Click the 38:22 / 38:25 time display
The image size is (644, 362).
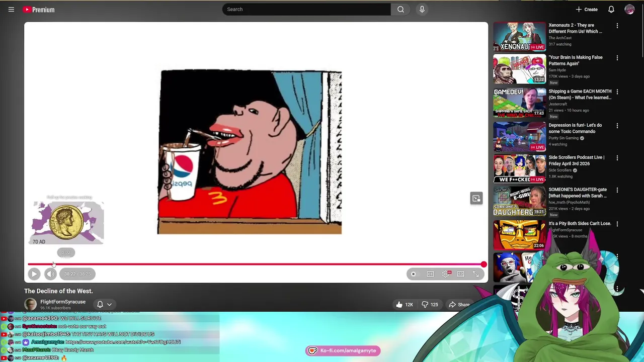tap(77, 274)
